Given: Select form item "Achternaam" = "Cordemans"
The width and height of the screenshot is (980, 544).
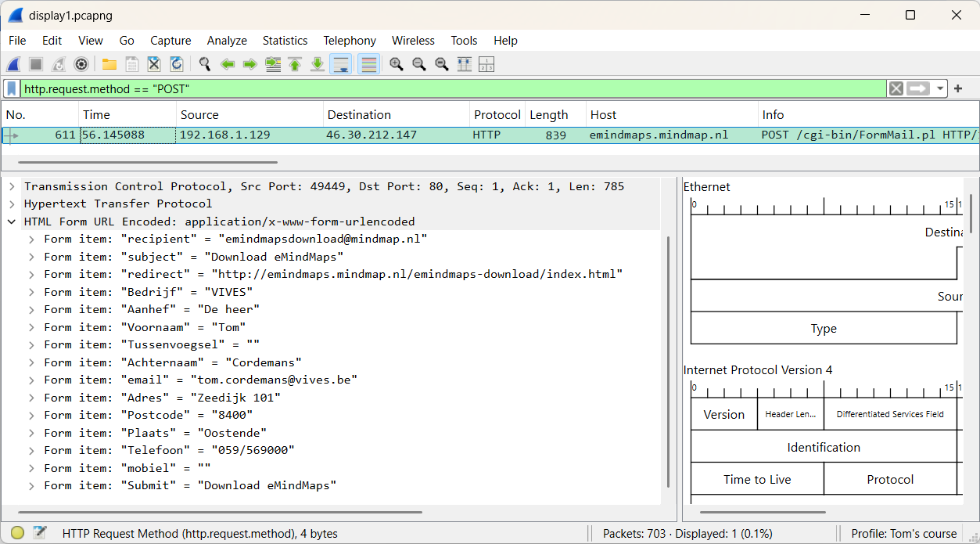Looking at the screenshot, I should pyautogui.click(x=173, y=362).
